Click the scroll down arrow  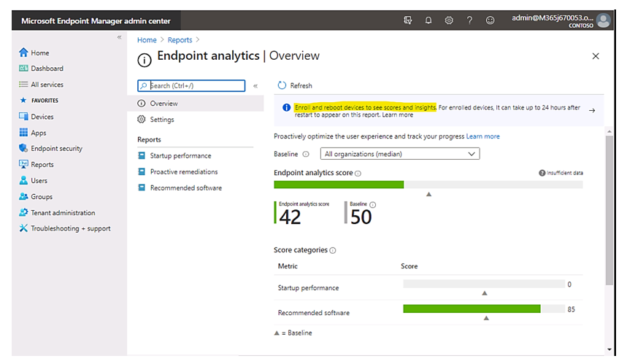click(x=609, y=349)
